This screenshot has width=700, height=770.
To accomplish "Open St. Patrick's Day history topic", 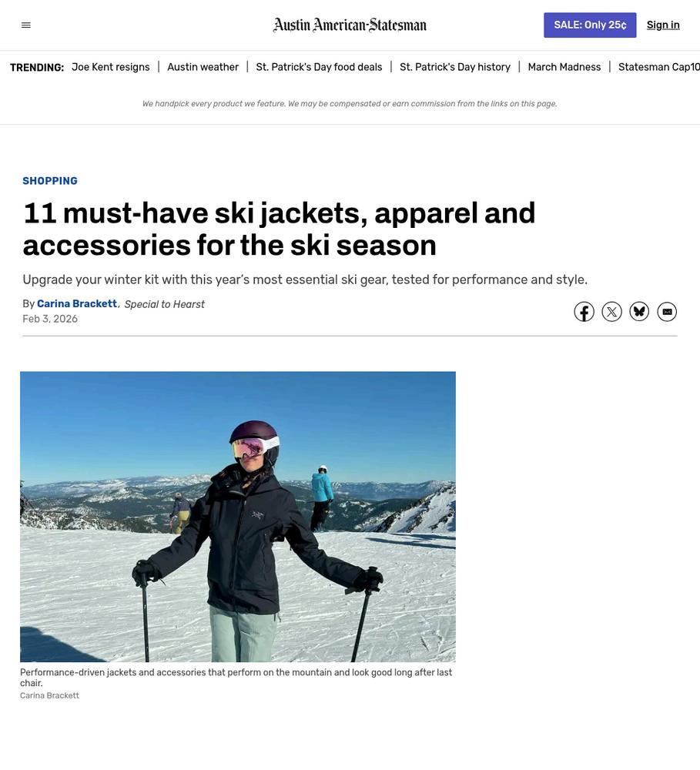I will tap(455, 67).
